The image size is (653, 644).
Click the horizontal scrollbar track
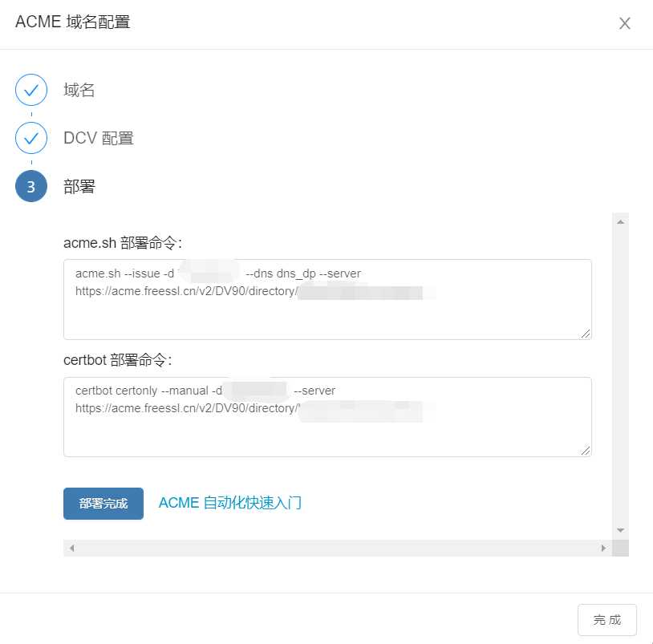tap(337, 548)
